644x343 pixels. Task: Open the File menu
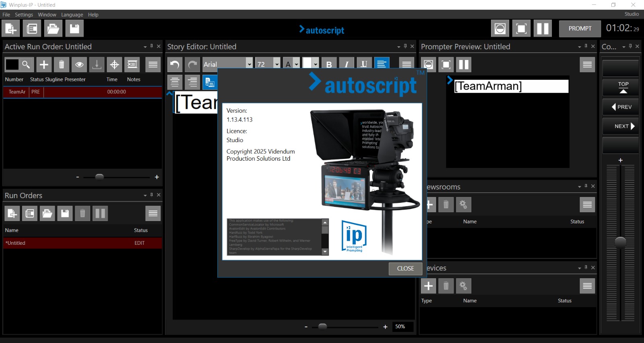(x=6, y=14)
